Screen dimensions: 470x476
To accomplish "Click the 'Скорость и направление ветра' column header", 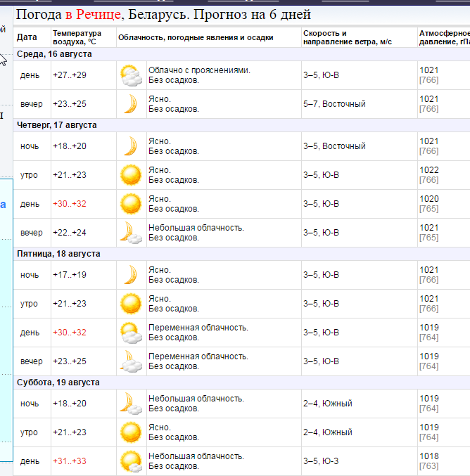I will click(x=348, y=37).
